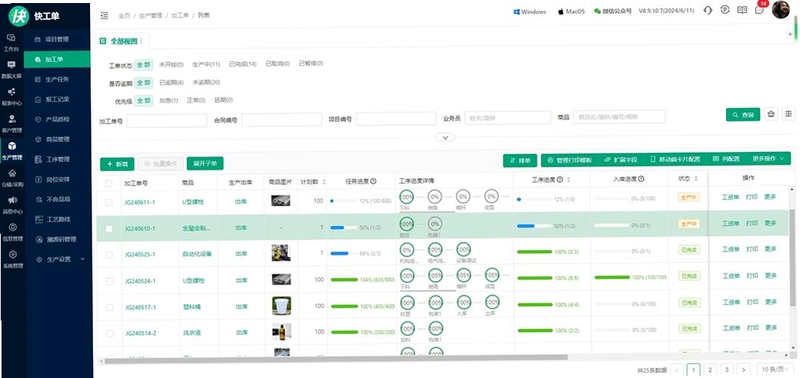Click the circular refresh icon in header

724,10
